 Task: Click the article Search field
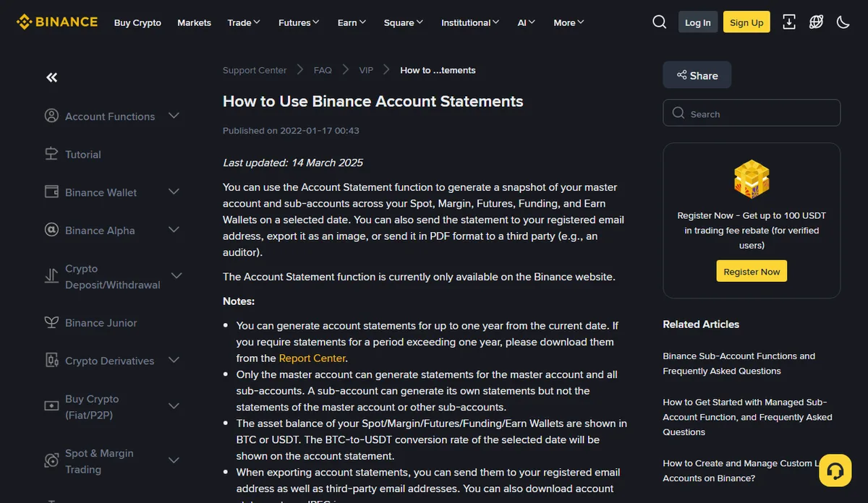pos(752,113)
